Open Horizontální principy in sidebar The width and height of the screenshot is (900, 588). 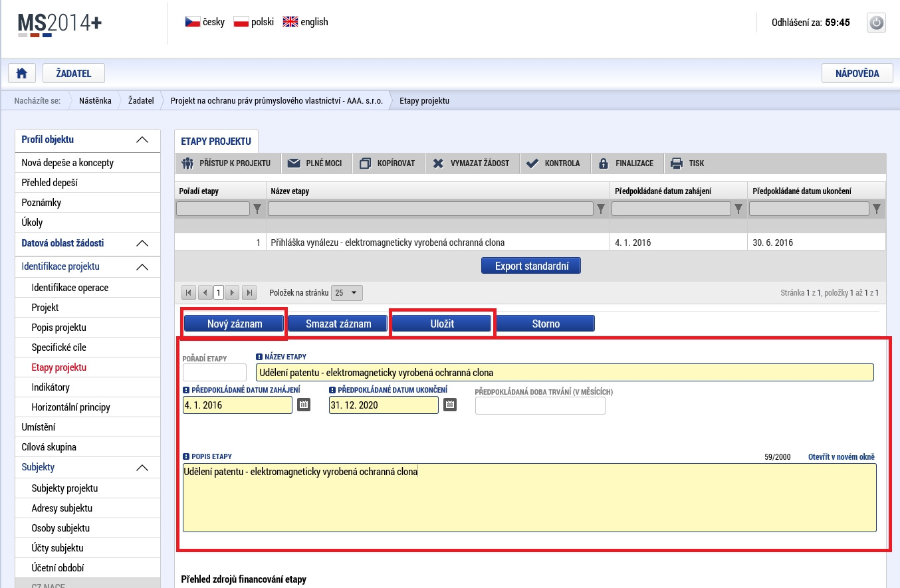pyautogui.click(x=88, y=407)
